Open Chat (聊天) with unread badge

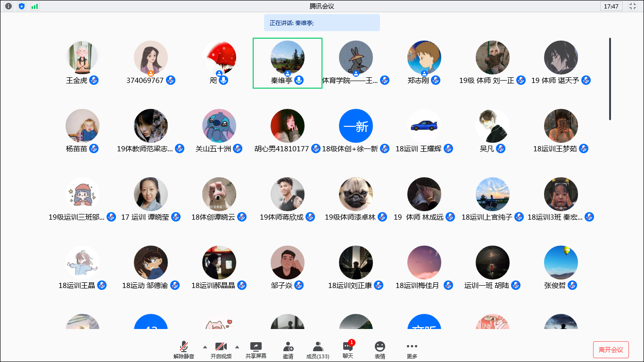click(x=348, y=350)
